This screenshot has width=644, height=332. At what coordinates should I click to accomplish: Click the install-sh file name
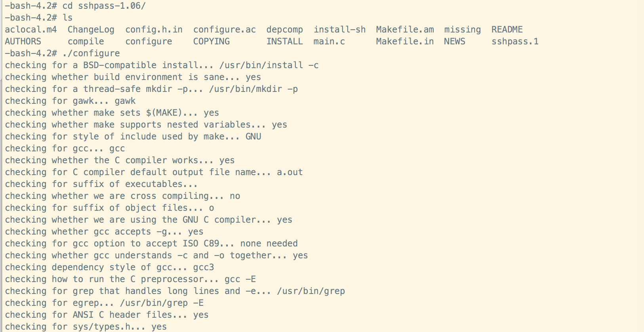(339, 30)
